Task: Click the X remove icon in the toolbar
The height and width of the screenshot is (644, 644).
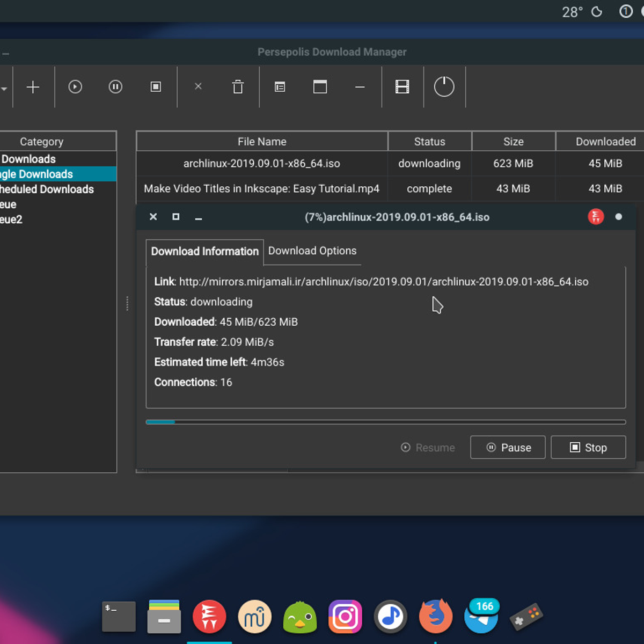Action: (198, 86)
